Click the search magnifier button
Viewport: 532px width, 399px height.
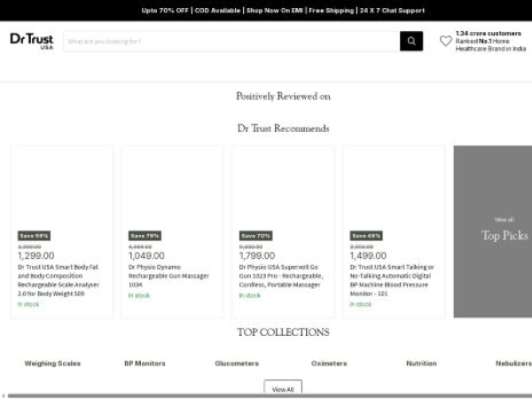[411, 41]
